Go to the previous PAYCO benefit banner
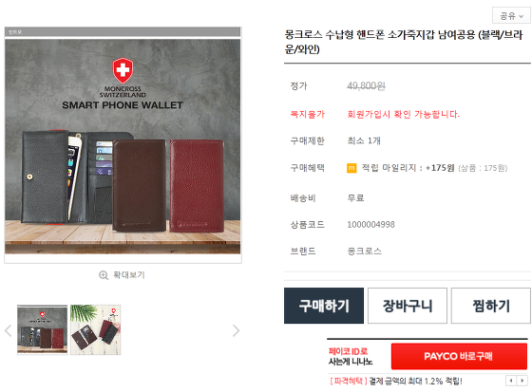This screenshot has height=392, width=532. coord(511,381)
